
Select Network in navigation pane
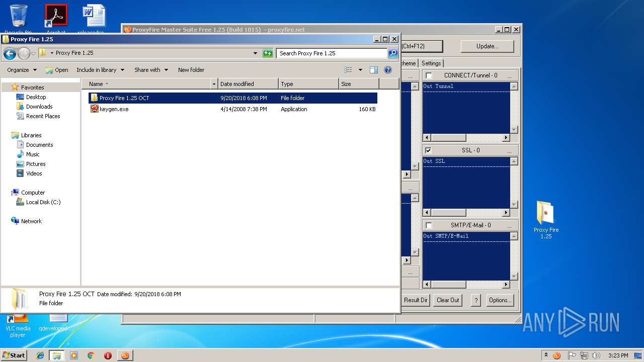point(31,221)
